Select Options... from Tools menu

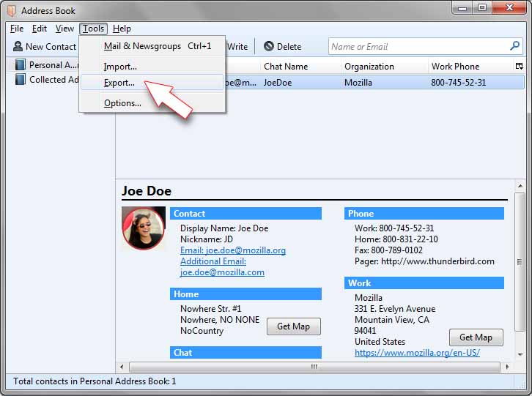(x=152, y=103)
